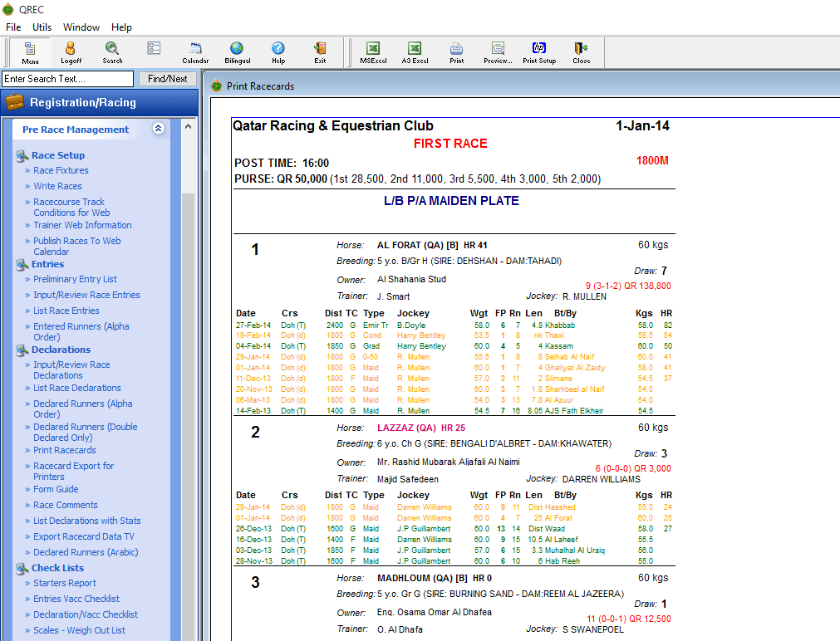Click the checklist toolbar icon beside Search
The height and width of the screenshot is (641, 840).
point(154,48)
